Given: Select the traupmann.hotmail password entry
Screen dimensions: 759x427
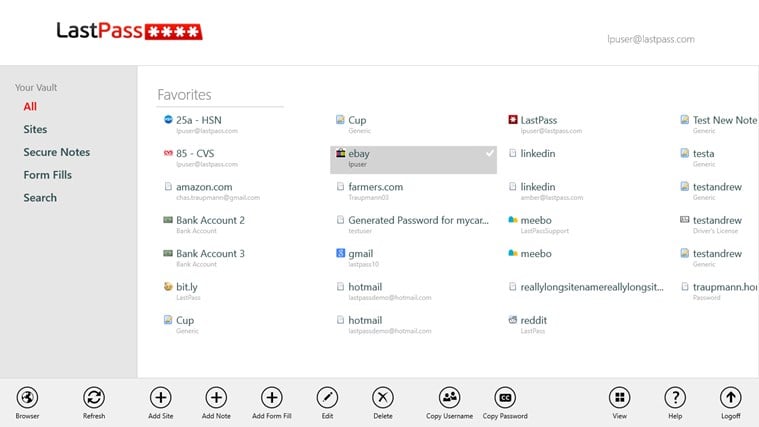Looking at the screenshot, I should [717, 291].
